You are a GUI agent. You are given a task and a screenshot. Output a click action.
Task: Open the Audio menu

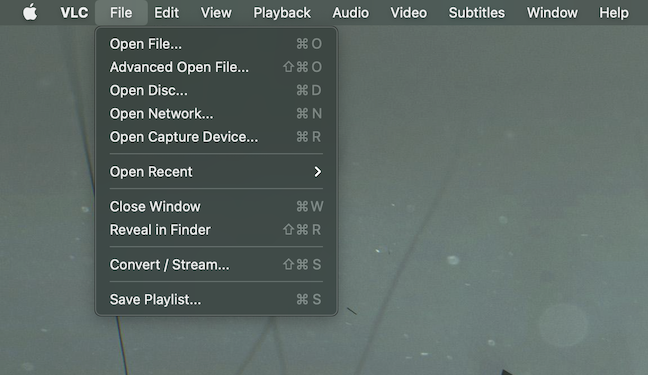click(350, 12)
